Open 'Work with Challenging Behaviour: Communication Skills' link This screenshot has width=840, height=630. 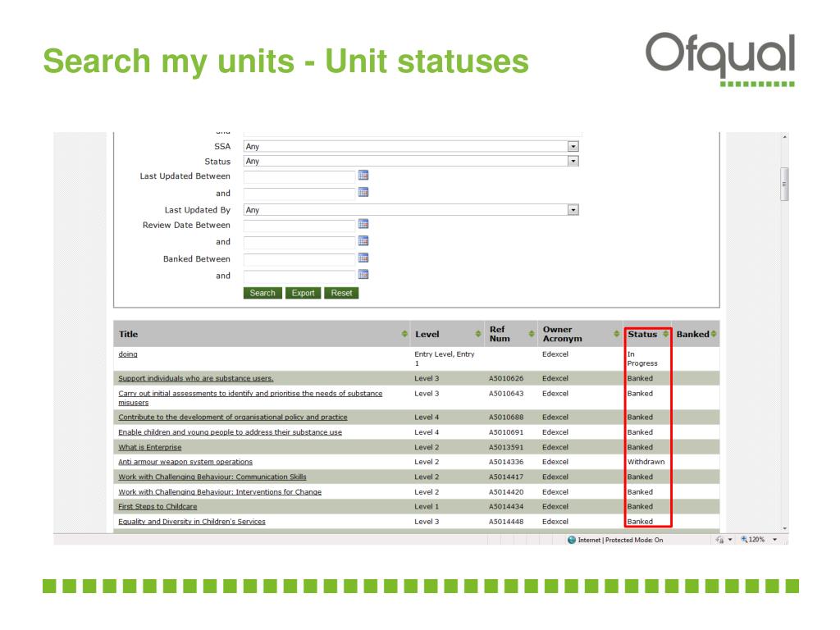point(212,477)
